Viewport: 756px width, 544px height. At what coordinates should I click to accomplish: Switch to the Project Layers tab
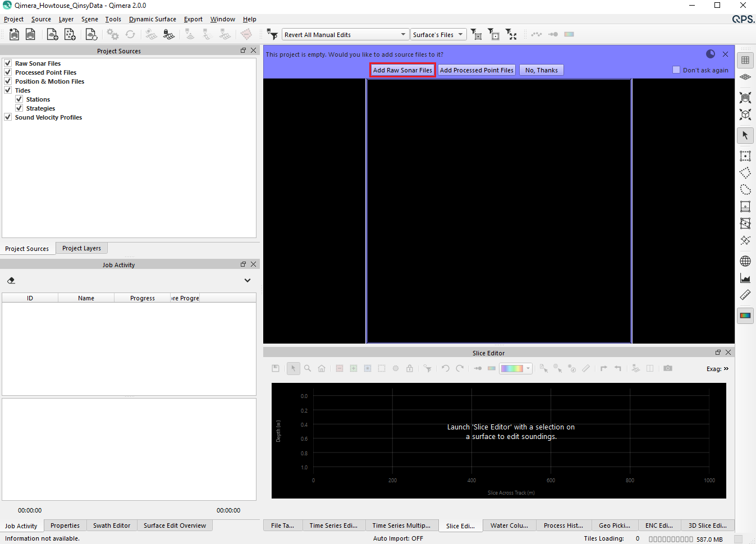coord(81,248)
